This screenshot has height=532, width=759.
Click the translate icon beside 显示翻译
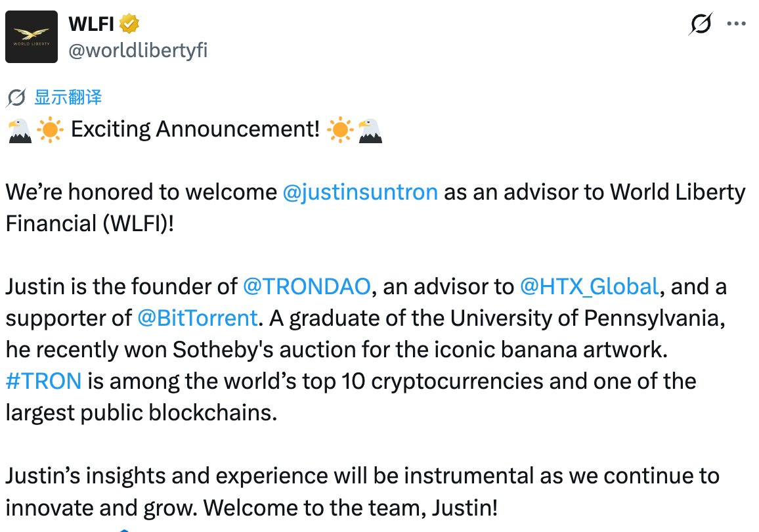[x=16, y=98]
